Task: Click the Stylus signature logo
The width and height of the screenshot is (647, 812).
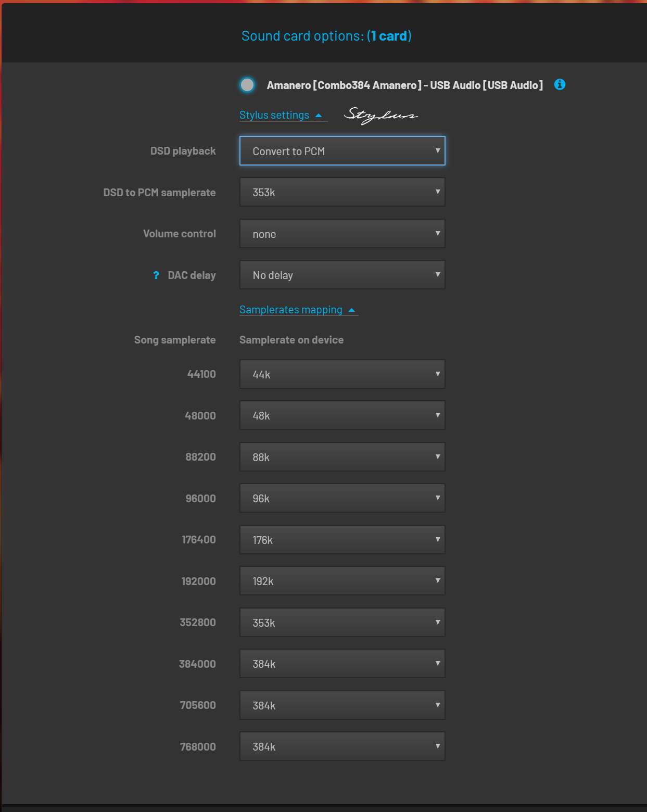Action: coord(380,115)
